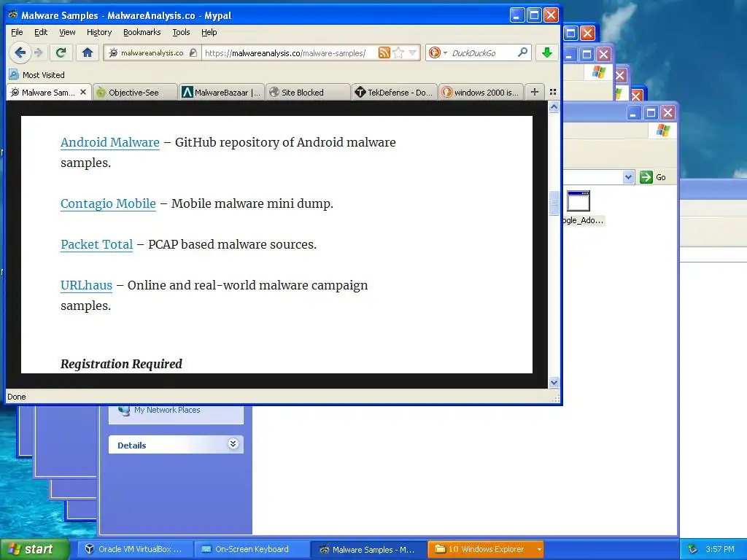747x560 pixels.
Task: Click the vertical scrollbar thumb in browser
Action: coord(554,203)
